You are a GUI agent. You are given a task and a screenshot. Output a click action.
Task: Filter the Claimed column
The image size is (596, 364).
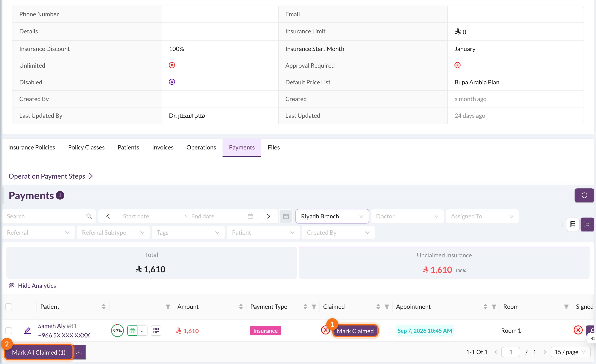(387, 307)
